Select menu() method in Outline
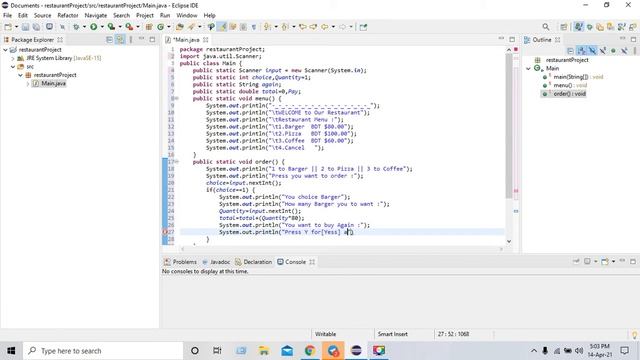 pyautogui.click(x=565, y=85)
